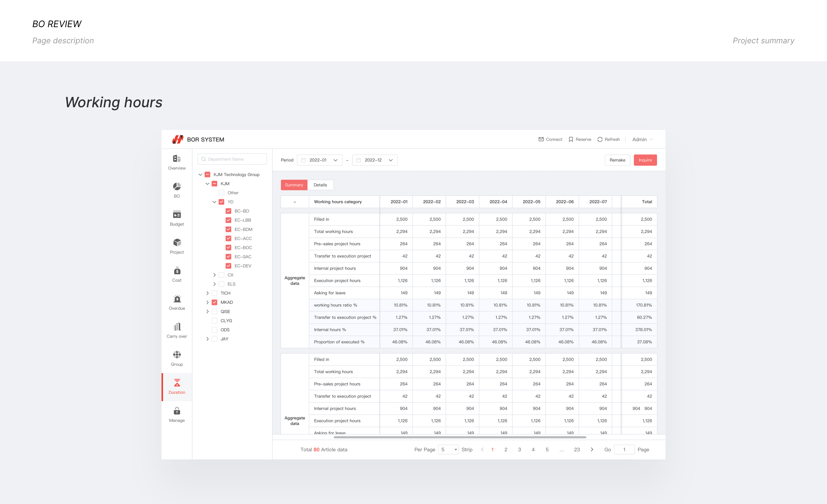Check the Other department checkbox
This screenshot has height=504, width=827.
point(222,193)
